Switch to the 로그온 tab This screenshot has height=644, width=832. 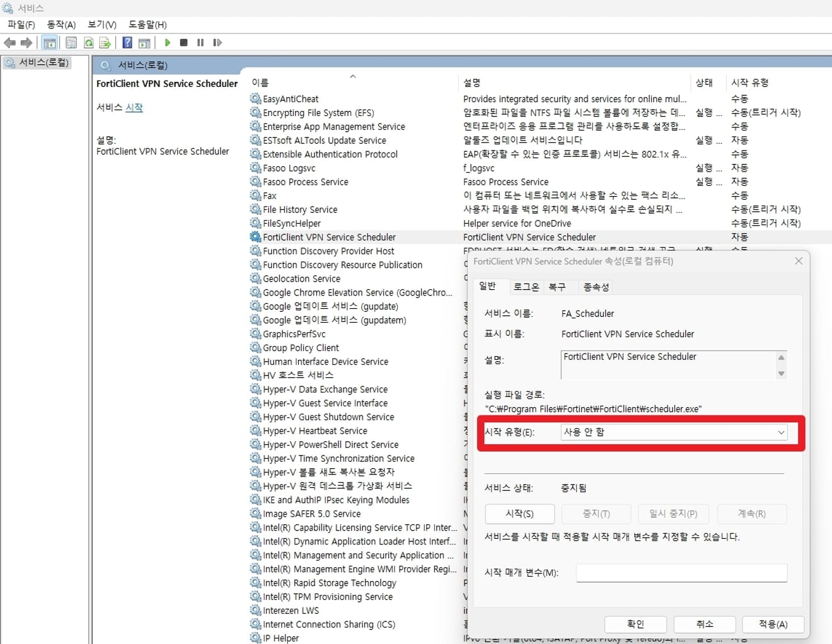tap(526, 287)
